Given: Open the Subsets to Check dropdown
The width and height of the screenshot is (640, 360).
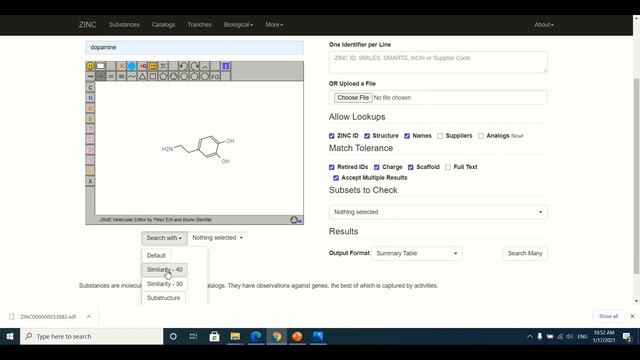Looking at the screenshot, I should [x=438, y=212].
